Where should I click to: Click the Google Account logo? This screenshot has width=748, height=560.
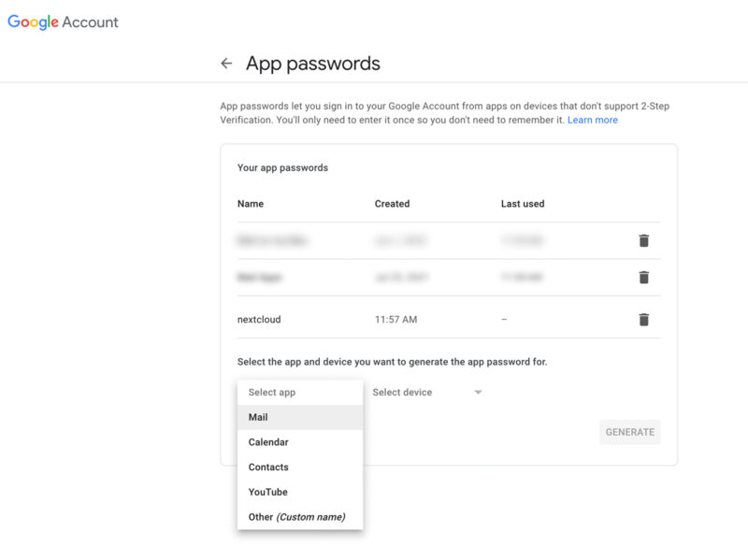coord(64,22)
